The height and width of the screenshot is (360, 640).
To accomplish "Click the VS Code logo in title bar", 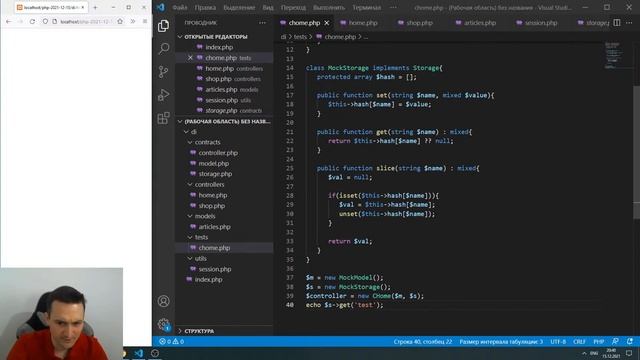I will click(160, 7).
